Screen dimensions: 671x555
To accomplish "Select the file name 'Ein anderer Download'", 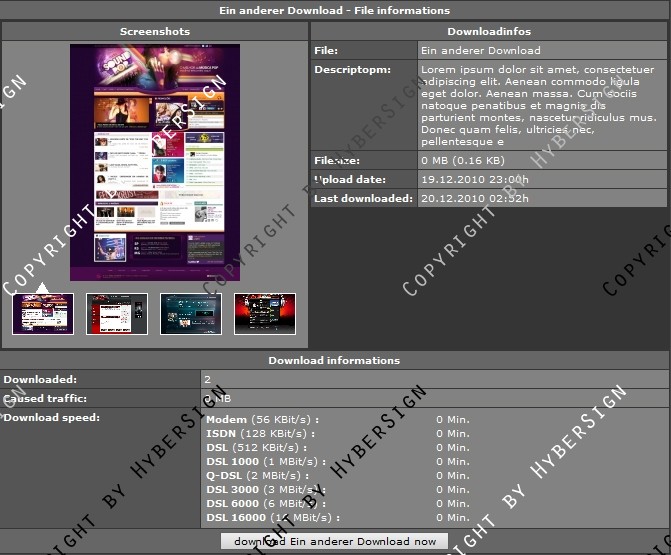I will pyautogui.click(x=481, y=50).
